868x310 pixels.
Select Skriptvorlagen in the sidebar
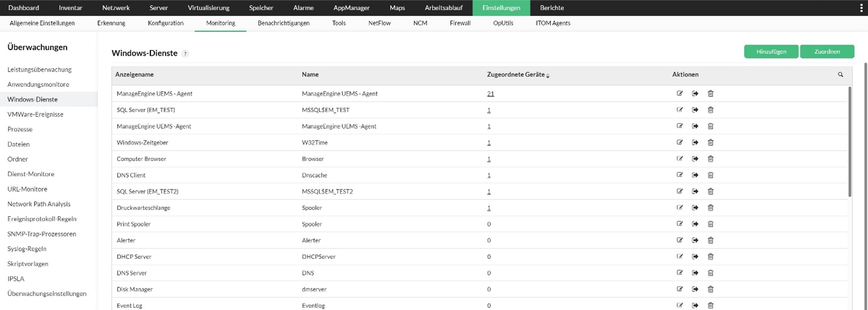point(27,264)
